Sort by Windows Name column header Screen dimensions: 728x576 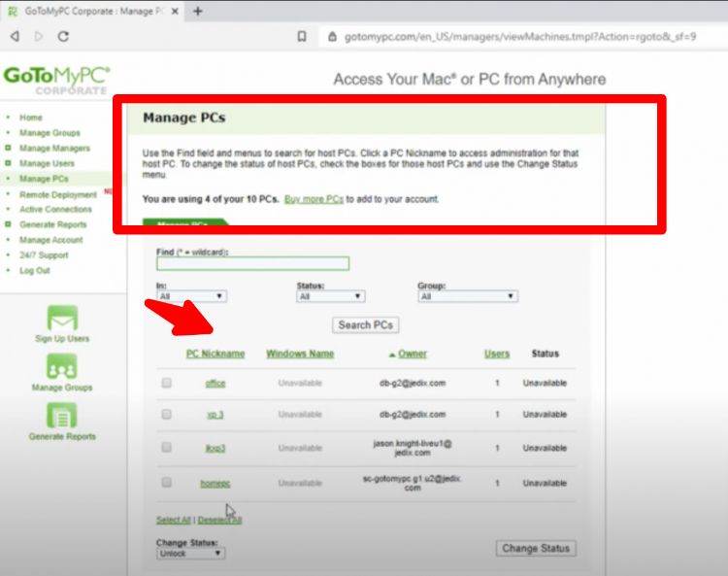(300, 354)
